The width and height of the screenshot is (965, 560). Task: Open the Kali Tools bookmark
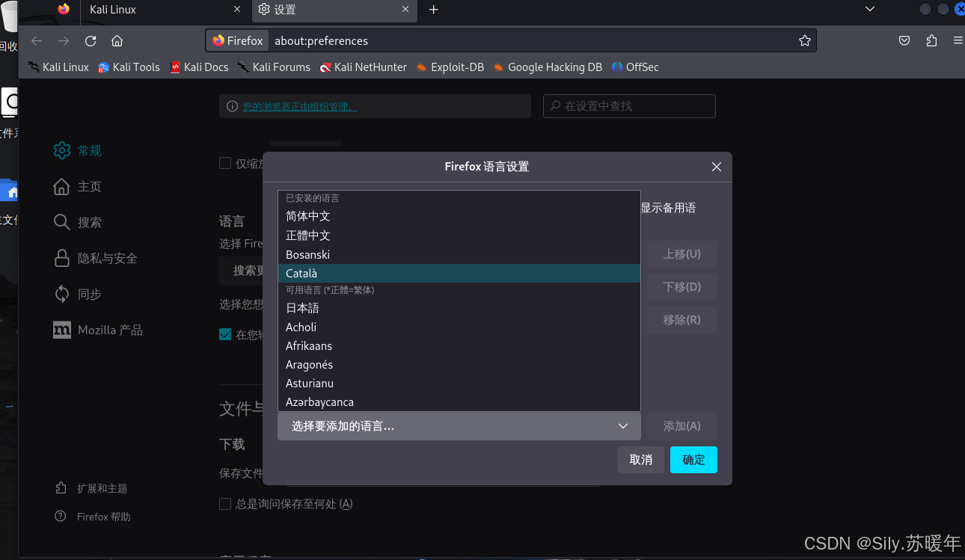point(129,67)
